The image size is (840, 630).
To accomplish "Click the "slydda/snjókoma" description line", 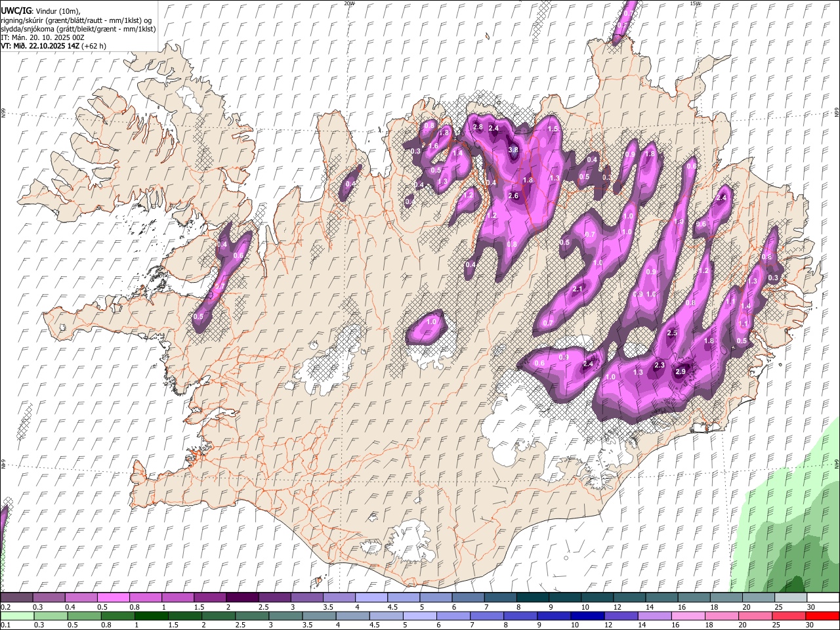I will coord(78,29).
